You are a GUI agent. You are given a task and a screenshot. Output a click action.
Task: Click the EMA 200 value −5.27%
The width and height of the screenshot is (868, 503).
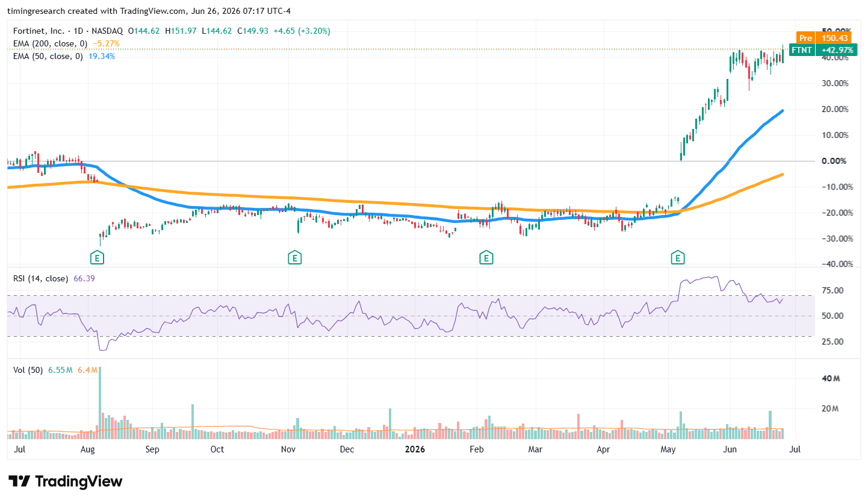(x=105, y=43)
